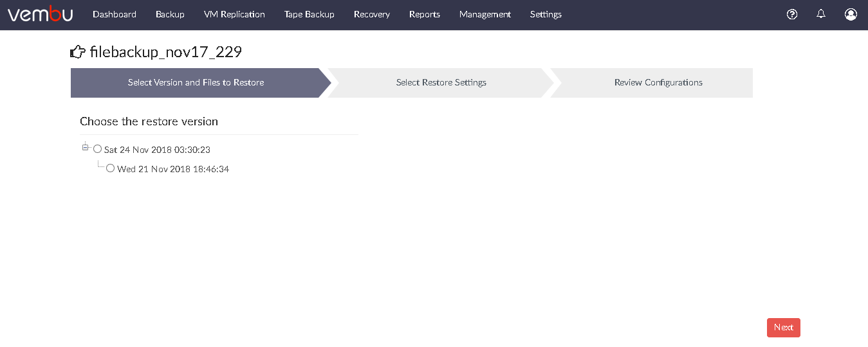This screenshot has height=347, width=868.
Task: Go to Select Restore Settings step
Action: point(441,83)
